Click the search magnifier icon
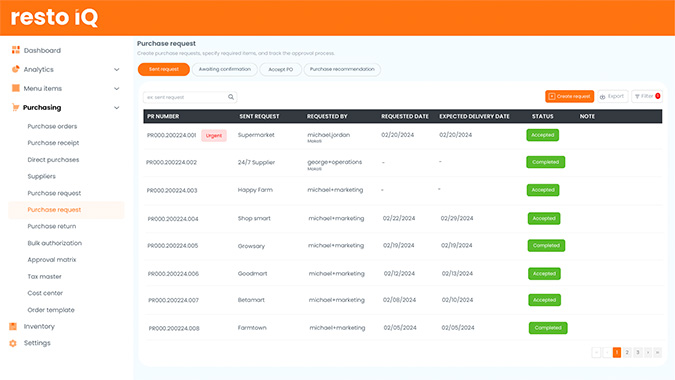 click(x=231, y=97)
